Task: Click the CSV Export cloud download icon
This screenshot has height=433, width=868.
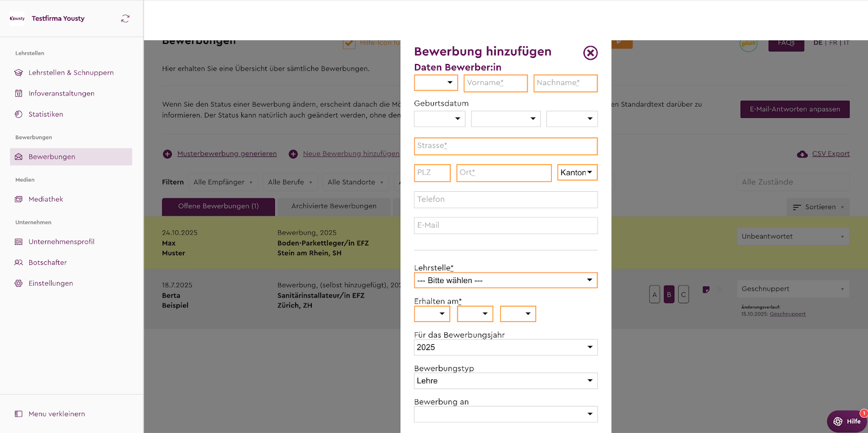Action: pos(802,154)
